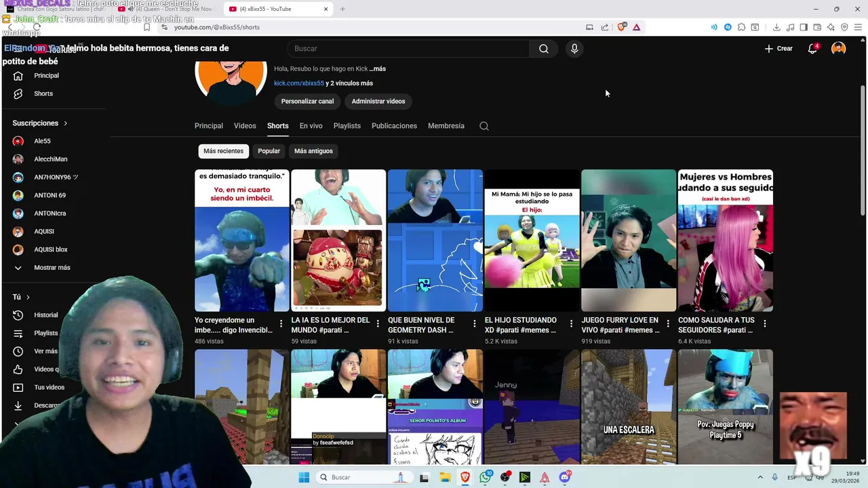868x488 pixels.
Task: Switch to Playlists channel tab
Action: pyautogui.click(x=347, y=126)
